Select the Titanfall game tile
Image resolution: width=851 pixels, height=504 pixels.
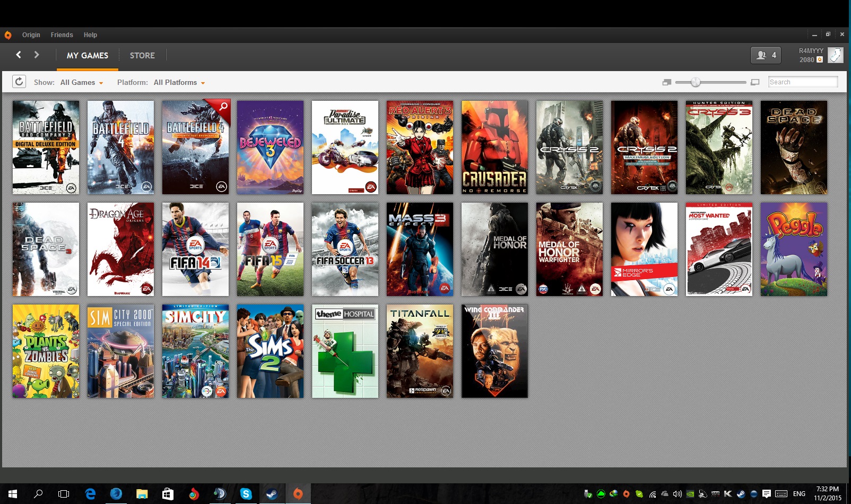420,351
